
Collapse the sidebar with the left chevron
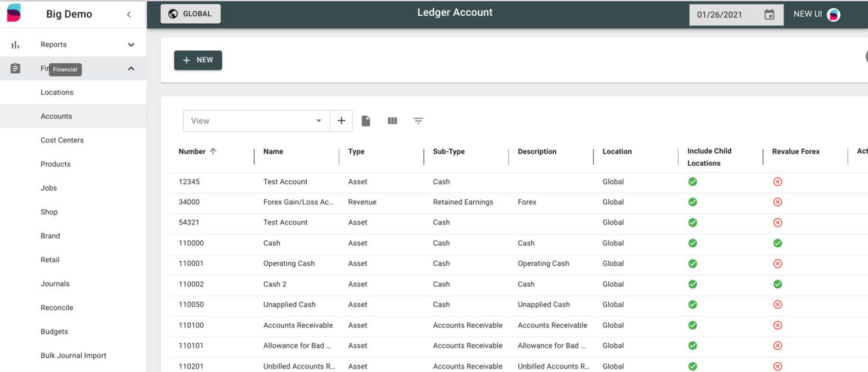129,15
